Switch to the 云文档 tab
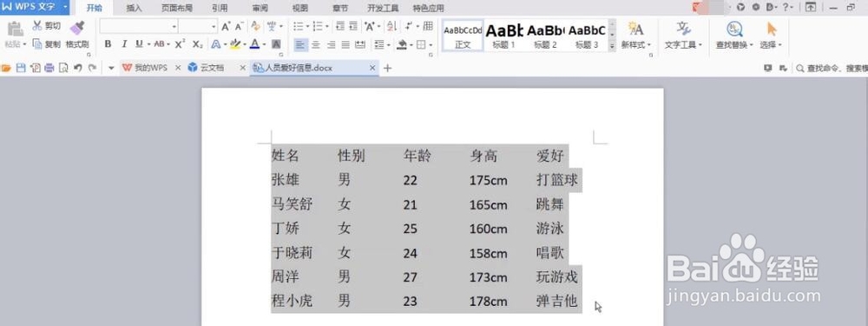Viewport: 868px width, 326px height. 212,68
